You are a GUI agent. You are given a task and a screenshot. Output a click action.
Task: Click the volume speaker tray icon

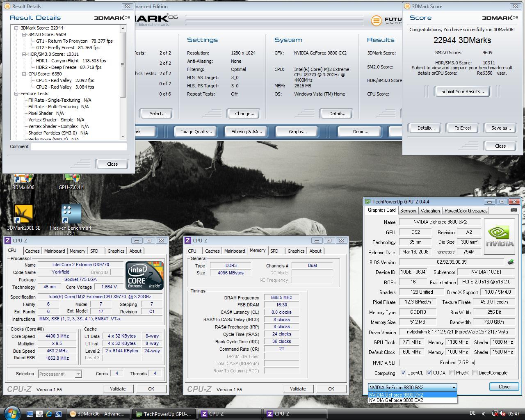pyautogui.click(x=503, y=414)
